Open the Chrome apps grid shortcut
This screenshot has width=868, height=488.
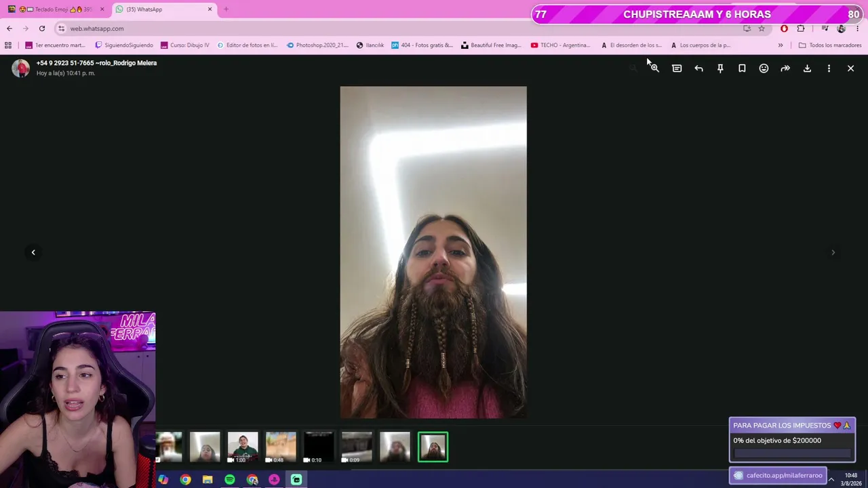pyautogui.click(x=8, y=45)
